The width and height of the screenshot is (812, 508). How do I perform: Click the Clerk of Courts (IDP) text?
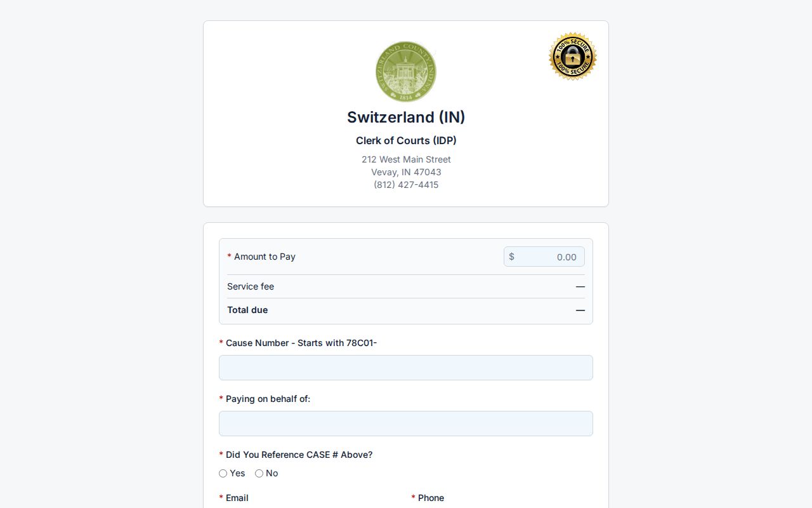[406, 140]
